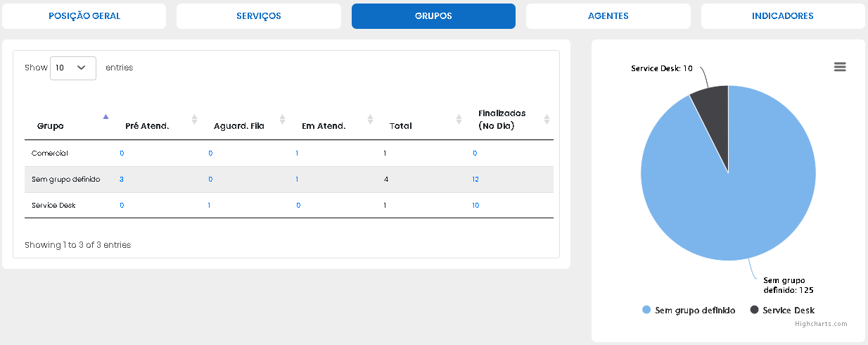The width and height of the screenshot is (868, 345).
Task: Switch to the Posição Geral tab
Action: (x=84, y=16)
